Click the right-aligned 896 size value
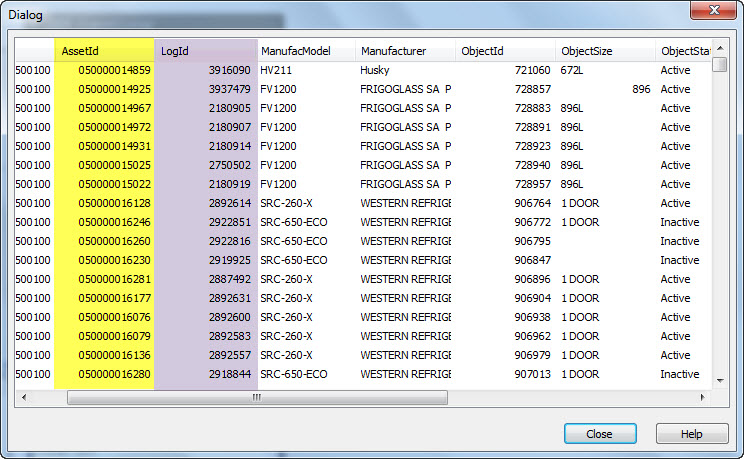This screenshot has height=459, width=744. [641, 89]
